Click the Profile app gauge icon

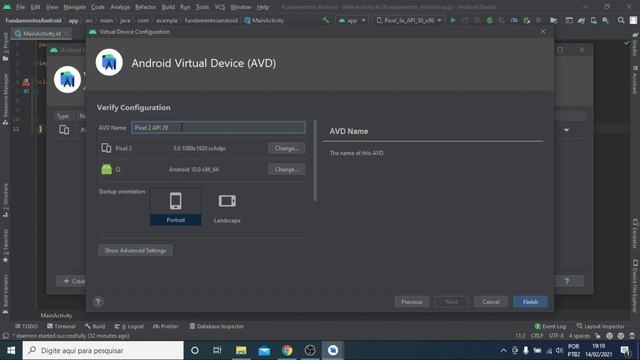click(514, 20)
